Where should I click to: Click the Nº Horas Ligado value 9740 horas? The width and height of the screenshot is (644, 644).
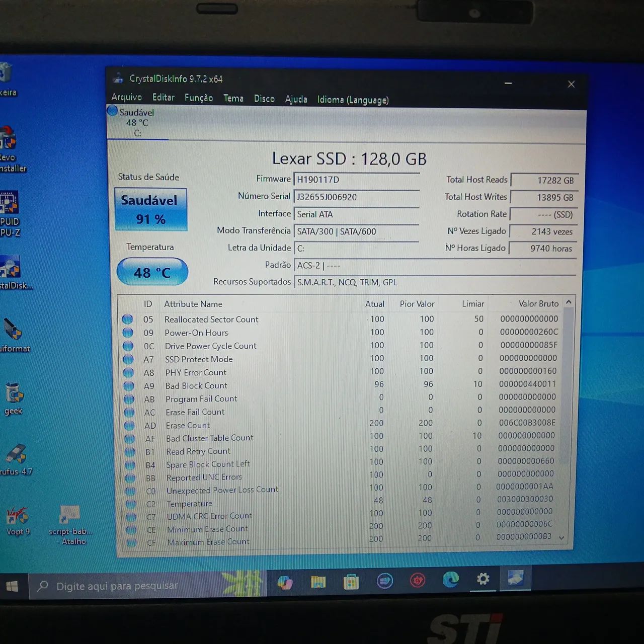tap(543, 249)
